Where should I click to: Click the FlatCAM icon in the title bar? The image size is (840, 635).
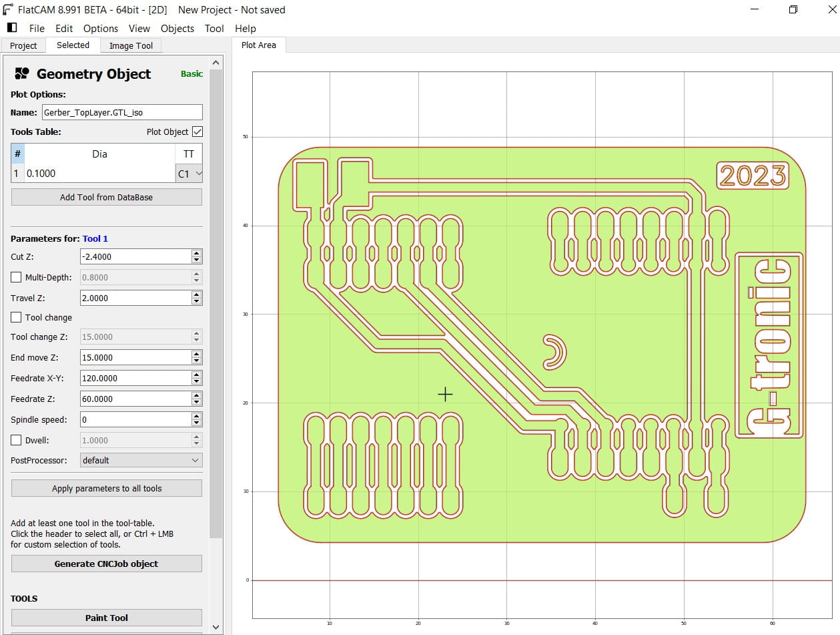click(9, 9)
